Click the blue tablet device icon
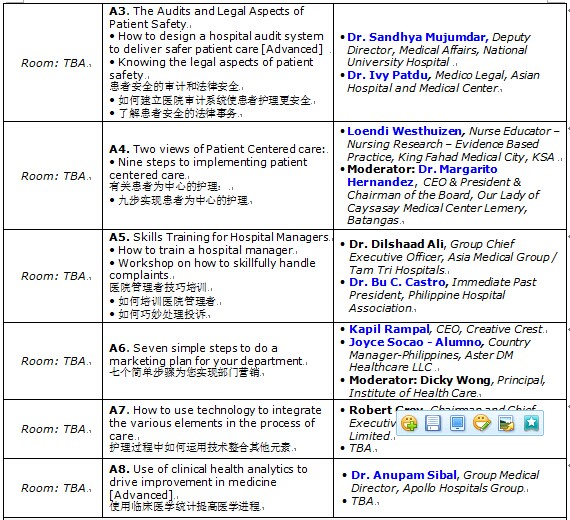Viewport: 570px width, 520px height. (x=457, y=423)
